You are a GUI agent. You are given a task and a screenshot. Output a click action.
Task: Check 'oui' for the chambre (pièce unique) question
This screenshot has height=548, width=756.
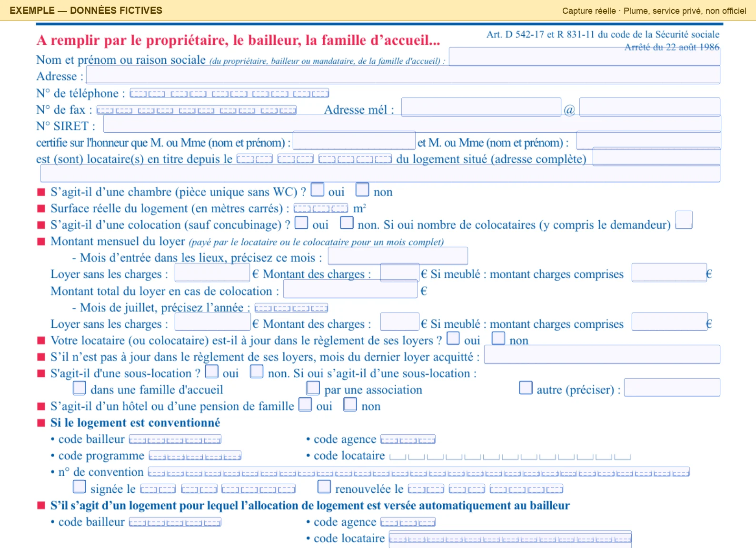318,189
